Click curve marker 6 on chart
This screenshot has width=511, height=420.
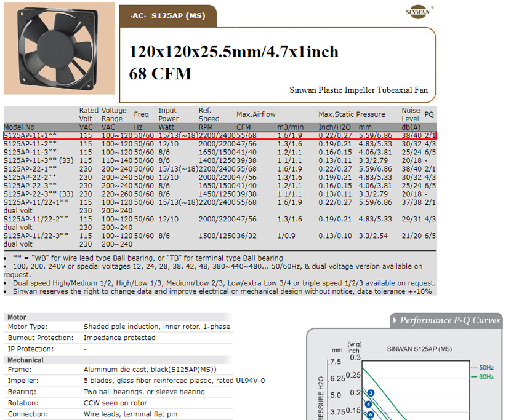coord(371,415)
